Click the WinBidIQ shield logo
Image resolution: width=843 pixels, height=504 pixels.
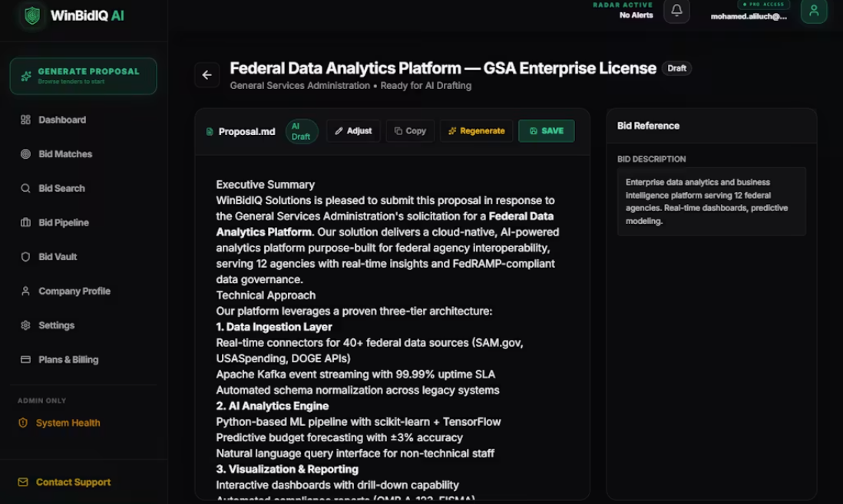[32, 15]
